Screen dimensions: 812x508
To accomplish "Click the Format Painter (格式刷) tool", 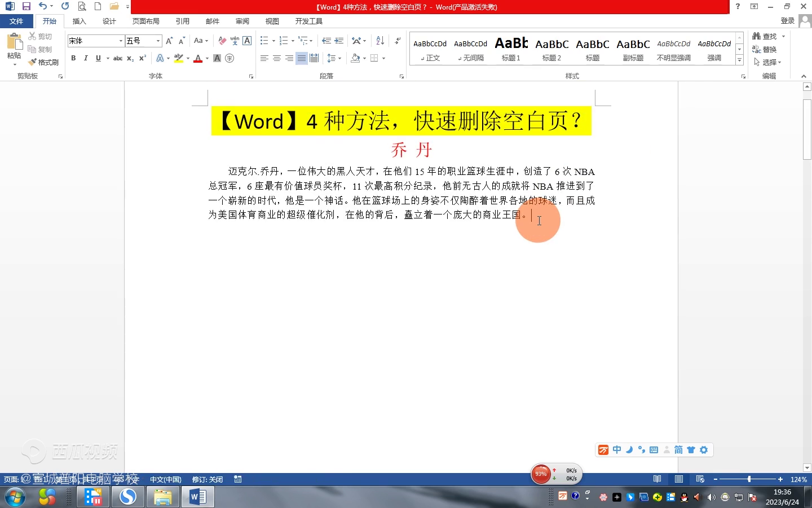I will [44, 62].
